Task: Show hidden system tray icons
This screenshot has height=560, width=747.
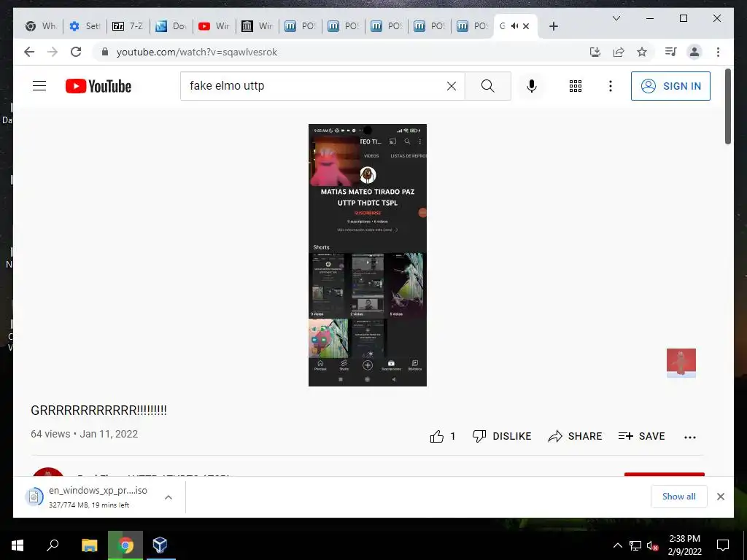Action: [x=617, y=545]
